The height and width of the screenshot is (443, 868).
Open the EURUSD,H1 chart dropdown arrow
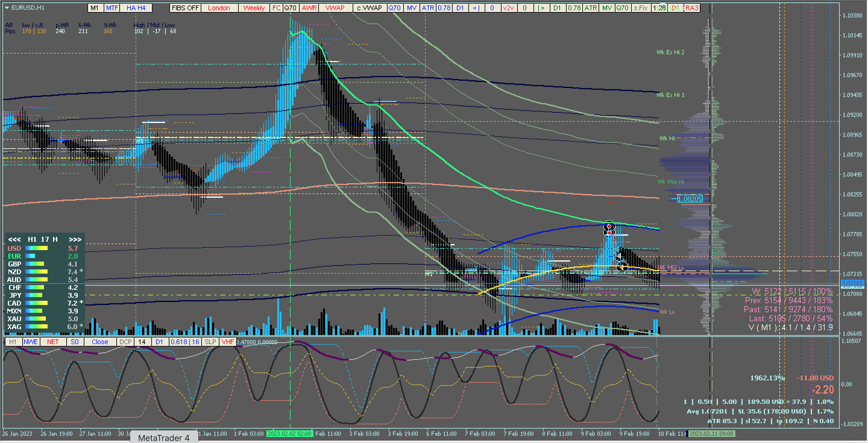click(7, 8)
